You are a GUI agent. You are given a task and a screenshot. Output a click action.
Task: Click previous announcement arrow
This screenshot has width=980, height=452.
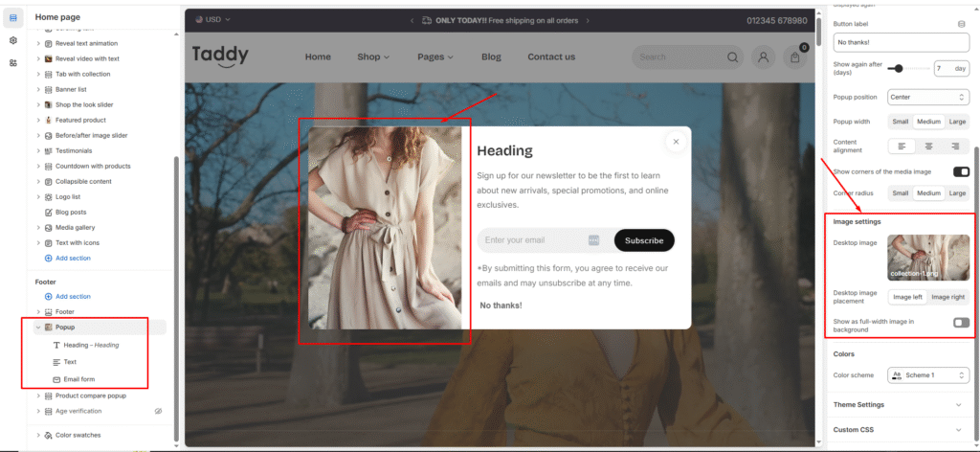pos(412,20)
